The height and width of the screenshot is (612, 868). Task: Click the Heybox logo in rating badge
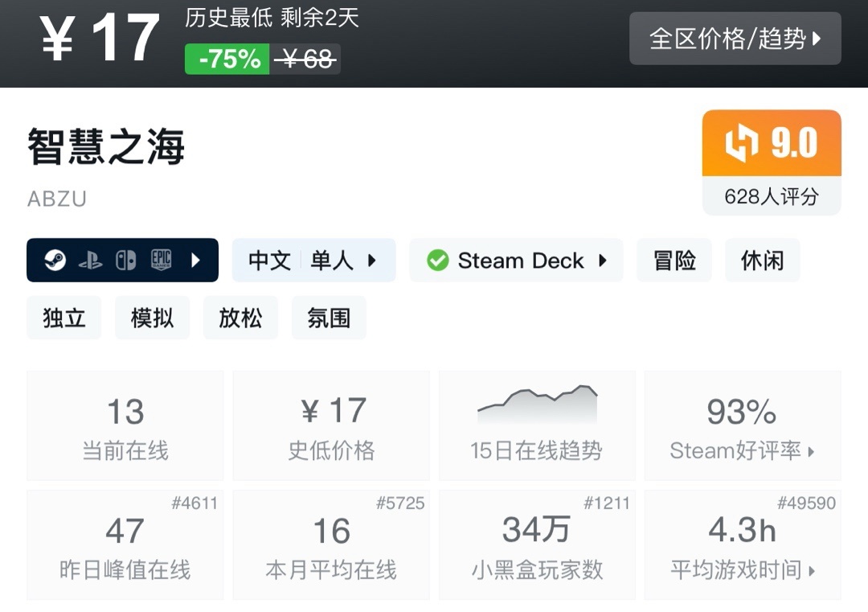coord(741,144)
